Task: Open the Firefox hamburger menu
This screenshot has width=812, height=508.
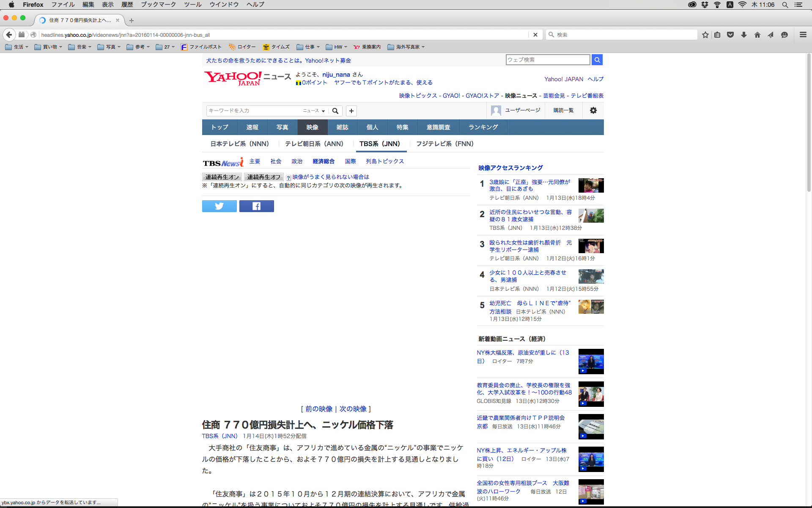Action: pyautogui.click(x=803, y=35)
